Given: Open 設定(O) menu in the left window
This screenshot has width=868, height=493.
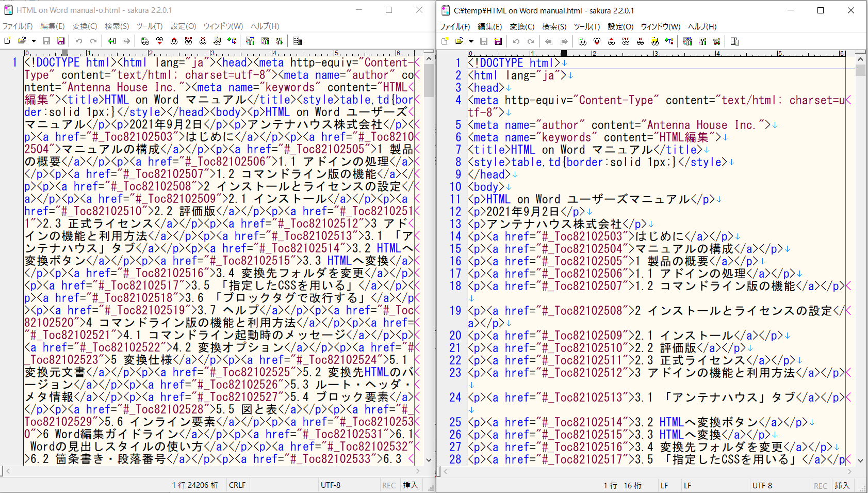Looking at the screenshot, I should click(x=184, y=26).
